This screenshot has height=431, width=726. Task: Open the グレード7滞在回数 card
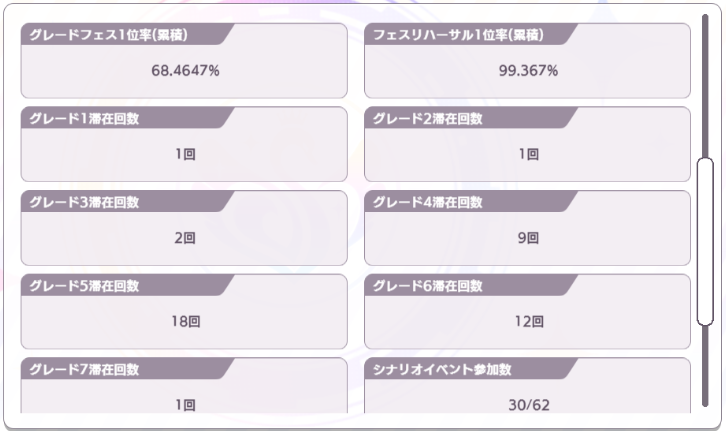point(184,385)
